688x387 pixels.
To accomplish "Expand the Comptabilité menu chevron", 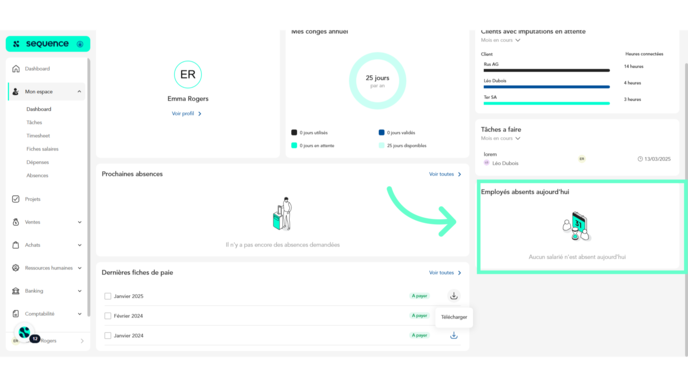I will (x=79, y=314).
